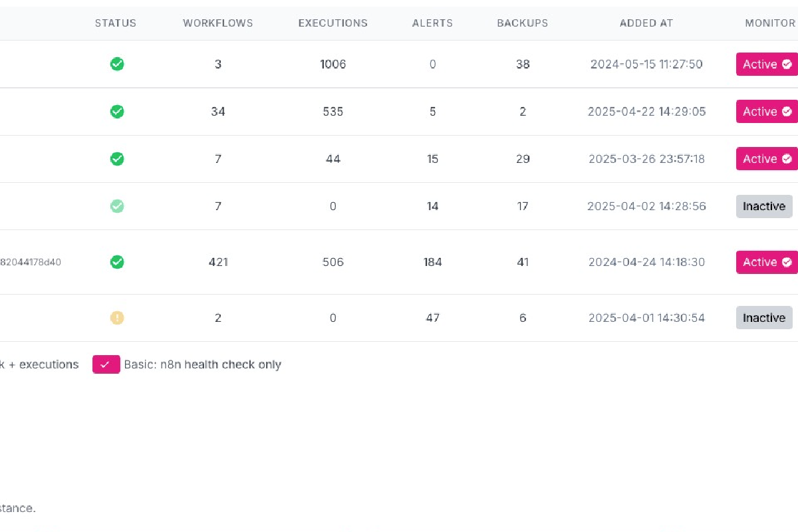
Task: Click the checkmark icon inside the first Active badge
Action: (786, 64)
